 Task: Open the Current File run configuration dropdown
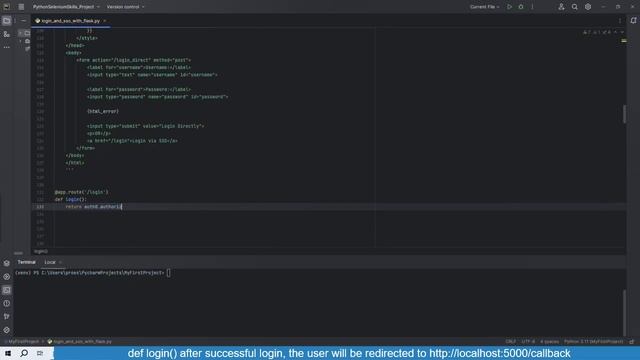click(x=484, y=7)
